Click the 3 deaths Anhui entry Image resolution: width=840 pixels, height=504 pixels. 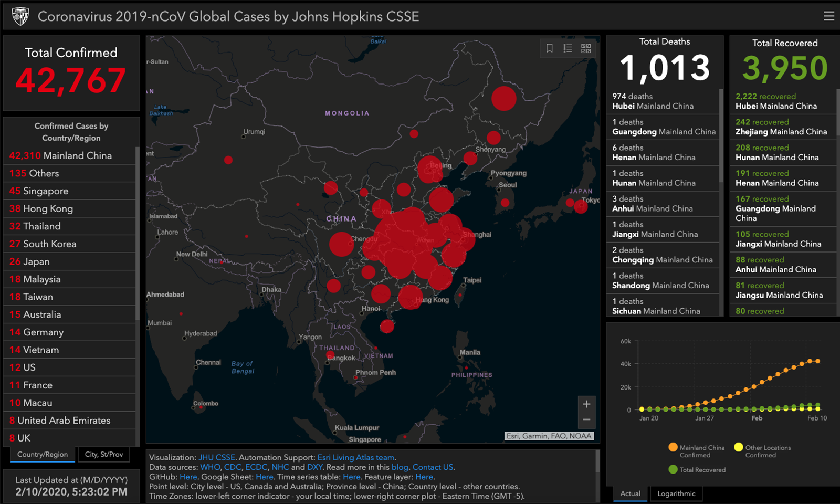point(663,204)
